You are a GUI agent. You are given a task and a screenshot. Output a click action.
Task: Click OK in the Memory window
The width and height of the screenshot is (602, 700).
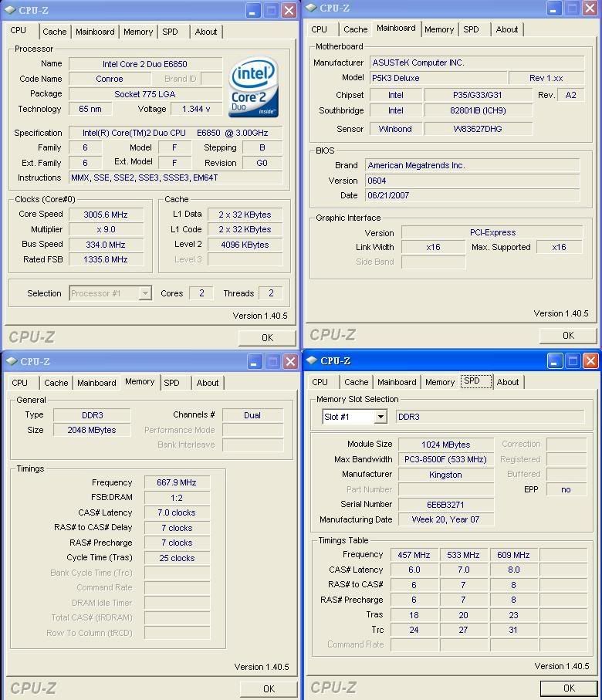point(269,689)
